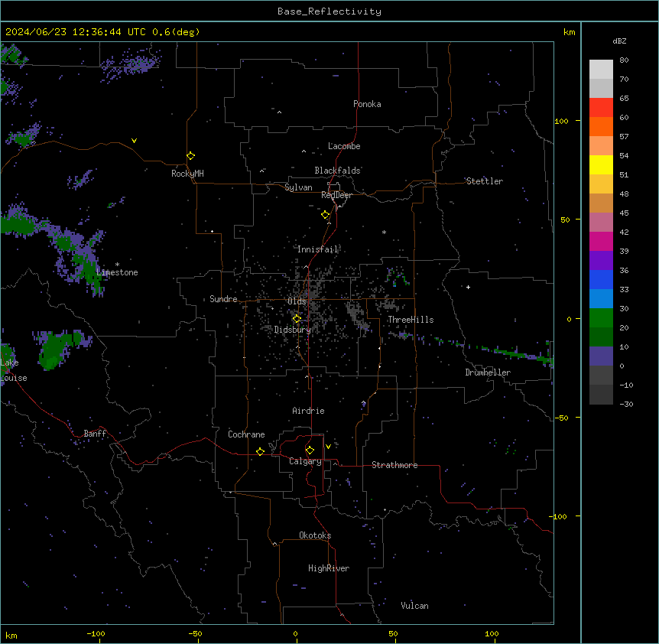
Task: Select the light gray 80-70 dBZ swatch
Action: [x=601, y=70]
